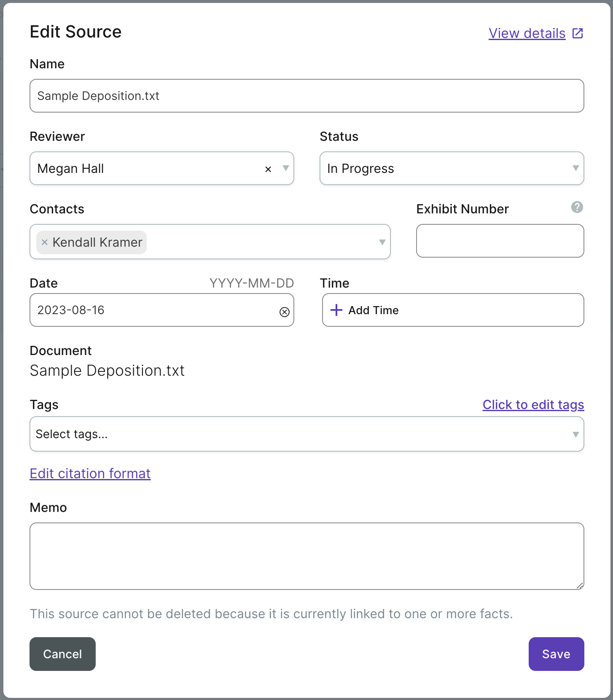
Task: Open the Status dropdown showing In Progress
Action: tap(451, 168)
